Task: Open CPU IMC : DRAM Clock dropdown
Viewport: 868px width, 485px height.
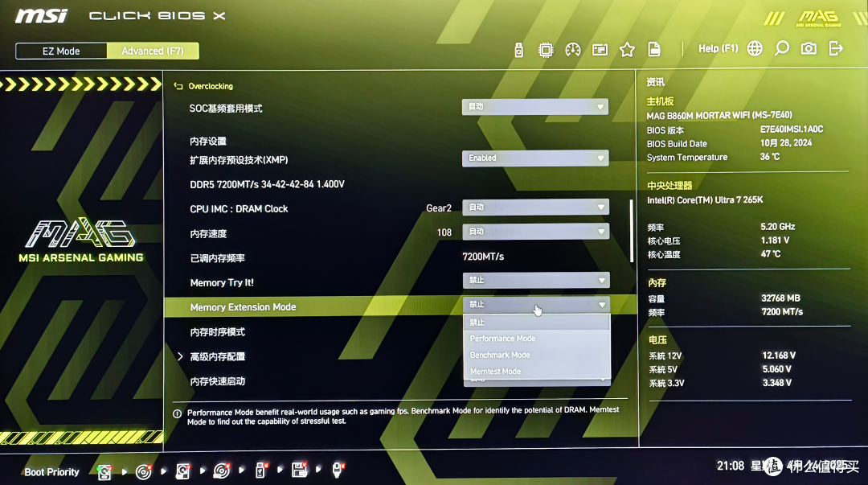Action: [x=536, y=208]
